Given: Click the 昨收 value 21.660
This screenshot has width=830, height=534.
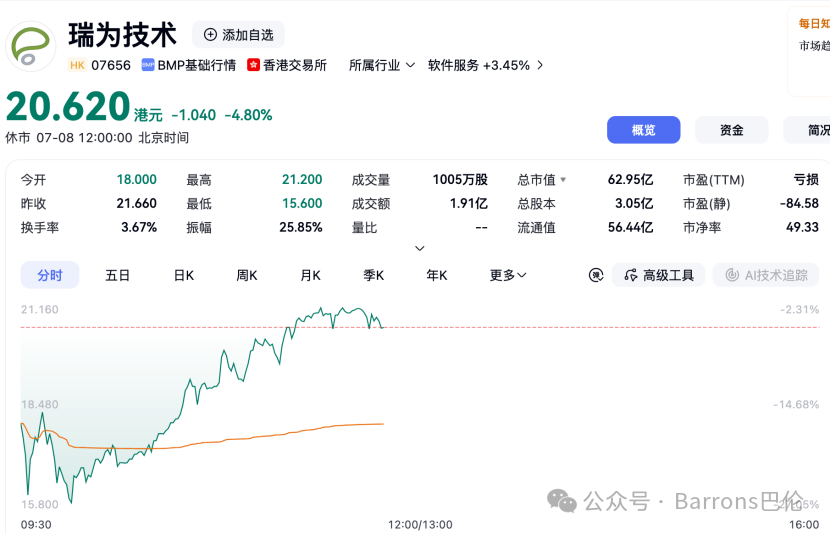Looking at the screenshot, I should (x=137, y=203).
